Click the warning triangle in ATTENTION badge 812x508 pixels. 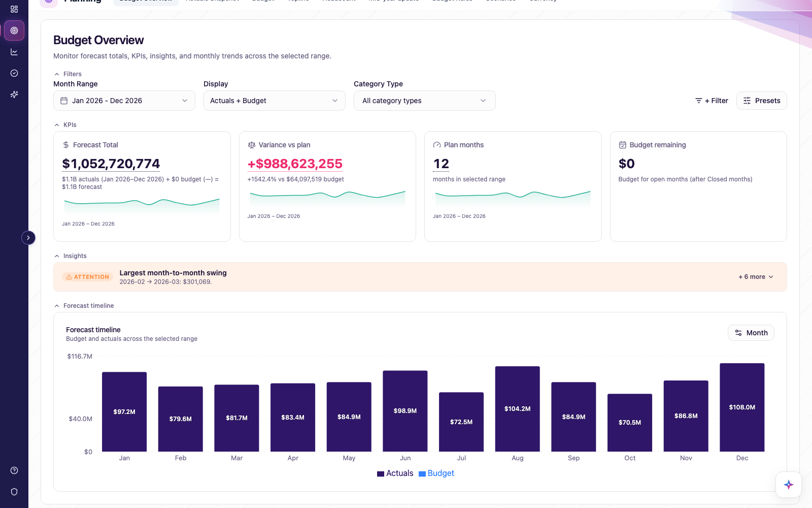69,277
